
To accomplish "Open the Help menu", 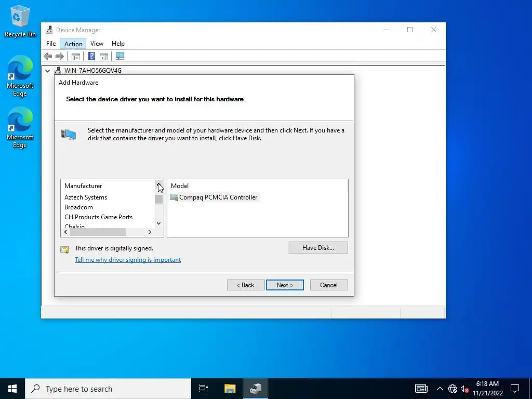I will (x=118, y=44).
